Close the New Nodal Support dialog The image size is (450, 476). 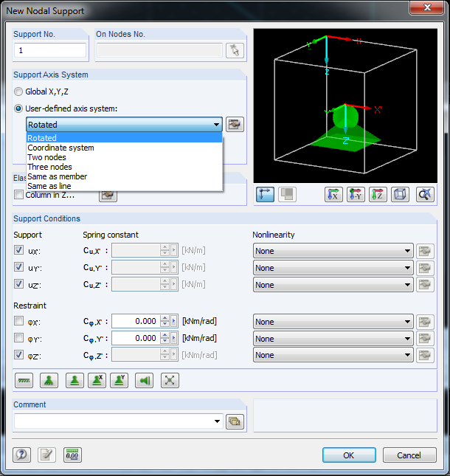coord(427,7)
